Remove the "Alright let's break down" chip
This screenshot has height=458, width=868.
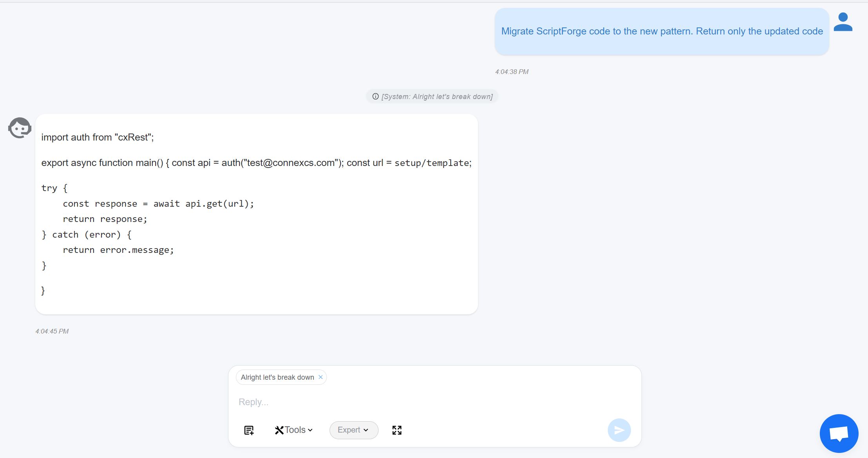(321, 377)
